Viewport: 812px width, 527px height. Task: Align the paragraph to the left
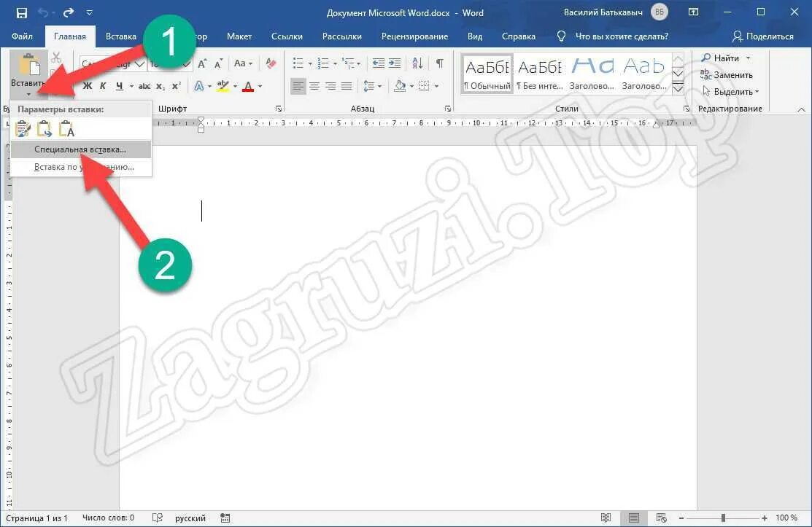pyautogui.click(x=298, y=86)
